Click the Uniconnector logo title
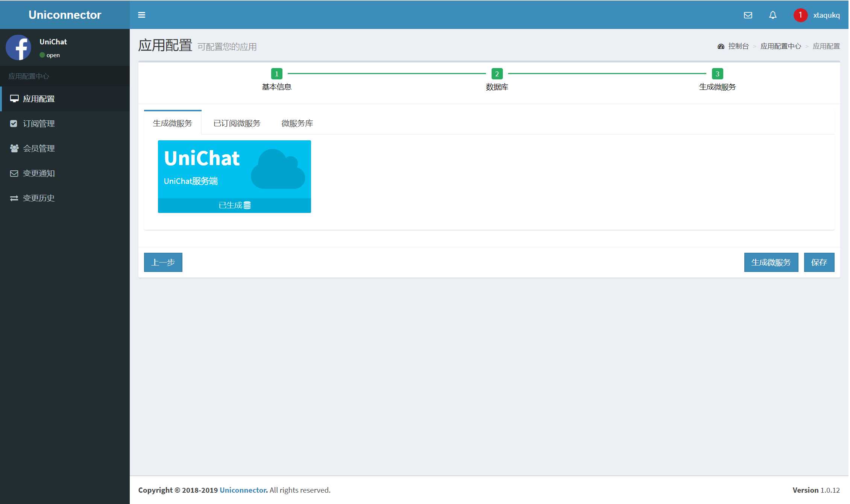 click(65, 15)
